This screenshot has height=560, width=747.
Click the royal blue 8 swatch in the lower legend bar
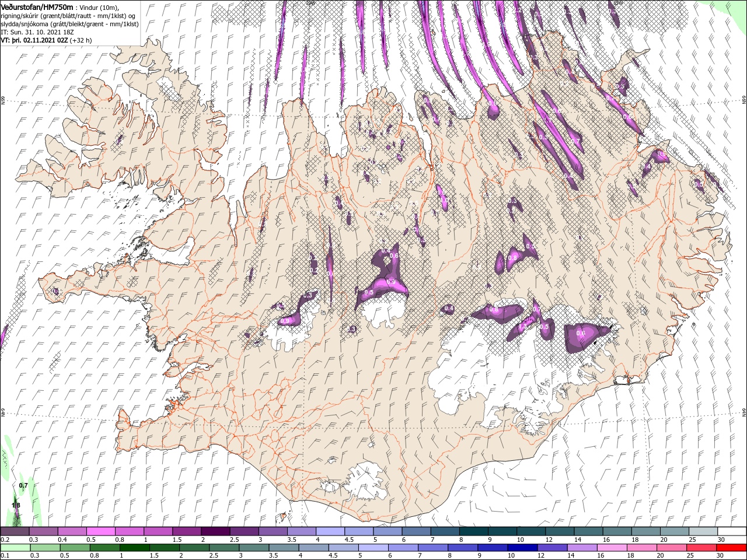point(463,548)
